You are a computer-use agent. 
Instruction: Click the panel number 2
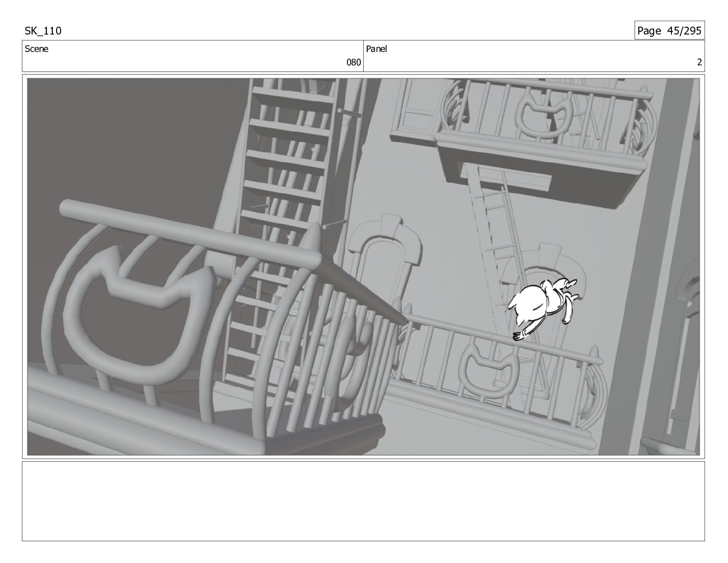click(x=700, y=63)
